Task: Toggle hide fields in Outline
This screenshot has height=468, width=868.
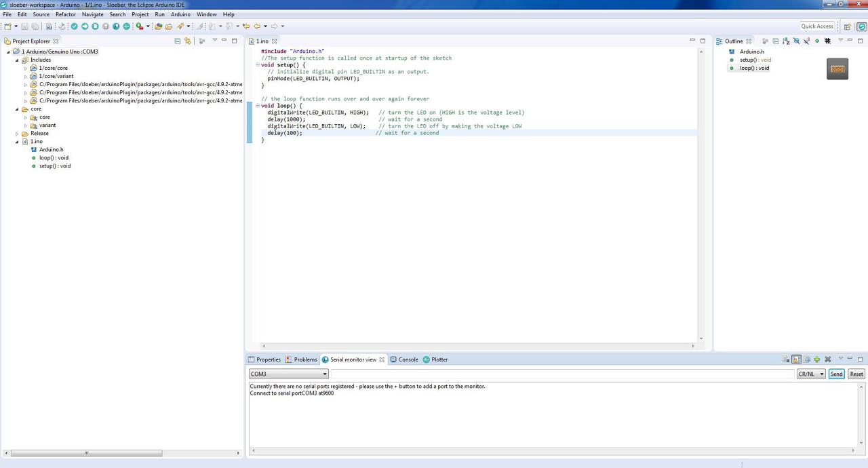Action: tap(797, 41)
